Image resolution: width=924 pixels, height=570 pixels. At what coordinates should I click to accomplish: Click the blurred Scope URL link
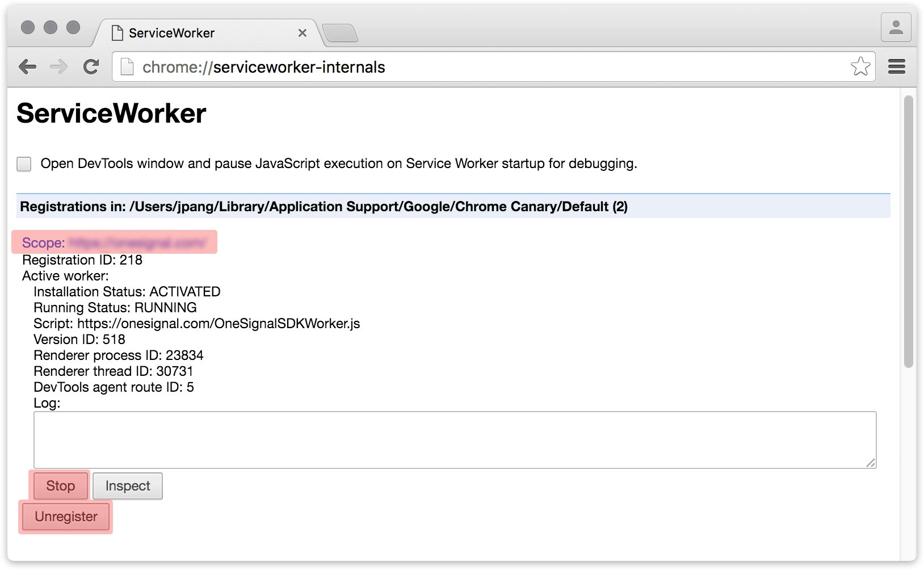137,243
